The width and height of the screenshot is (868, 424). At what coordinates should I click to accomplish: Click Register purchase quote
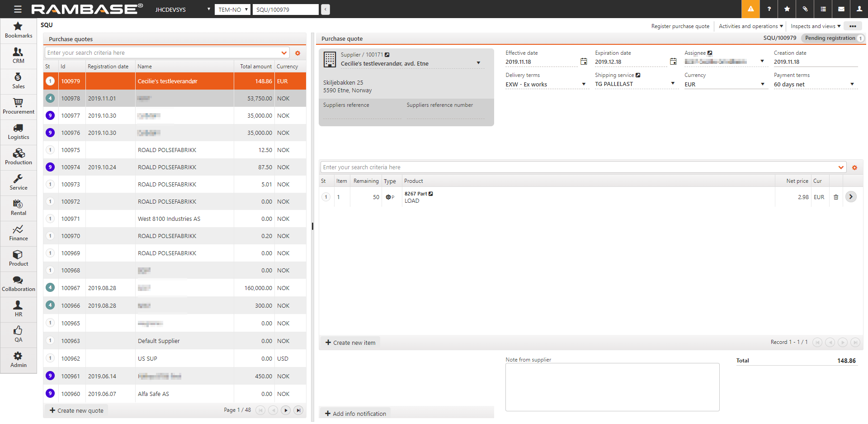pyautogui.click(x=680, y=26)
